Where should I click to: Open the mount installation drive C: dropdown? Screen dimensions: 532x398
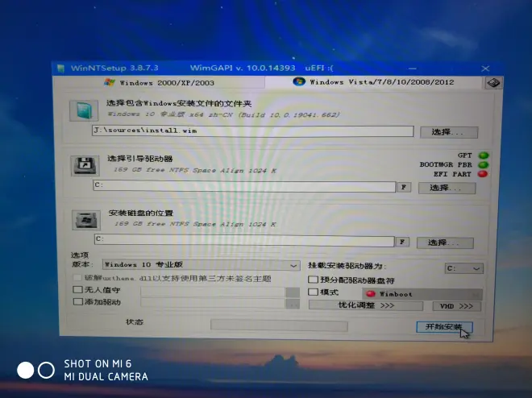tap(463, 268)
